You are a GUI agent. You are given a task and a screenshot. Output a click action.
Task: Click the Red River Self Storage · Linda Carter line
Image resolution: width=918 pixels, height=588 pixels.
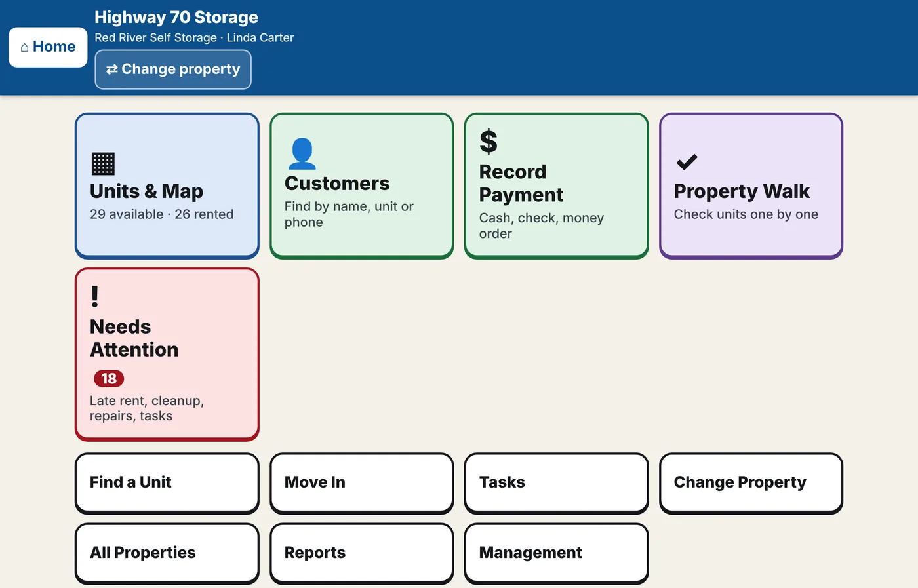pos(194,37)
